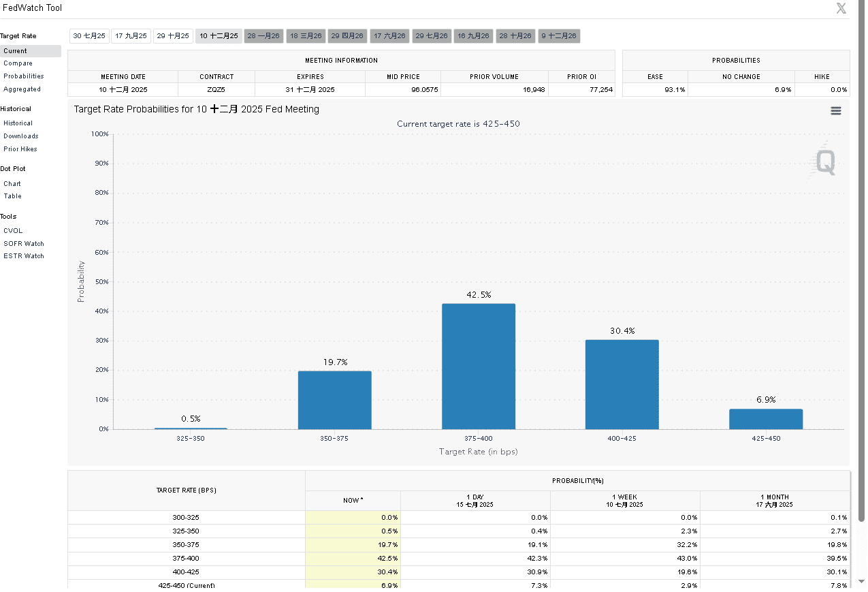
Task: Click the 350-375 bar in chart
Action: pyautogui.click(x=335, y=400)
